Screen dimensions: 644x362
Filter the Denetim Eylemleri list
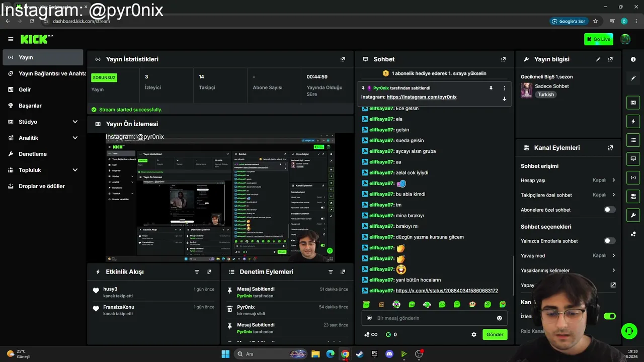(331, 272)
